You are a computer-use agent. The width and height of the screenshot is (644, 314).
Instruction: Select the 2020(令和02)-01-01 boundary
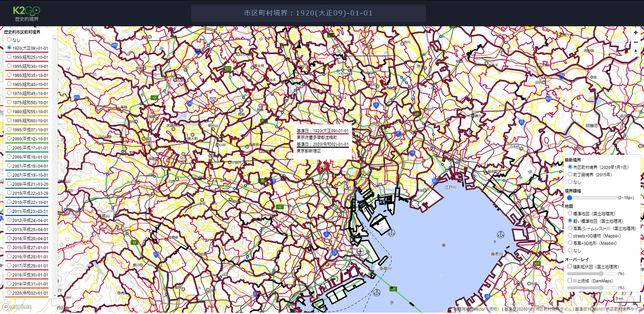(9, 293)
